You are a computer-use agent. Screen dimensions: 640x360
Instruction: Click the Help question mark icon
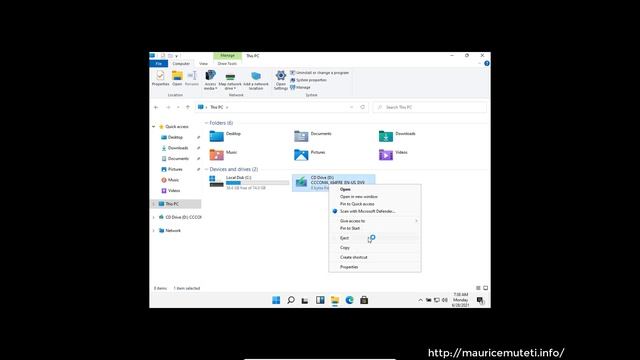(x=487, y=63)
